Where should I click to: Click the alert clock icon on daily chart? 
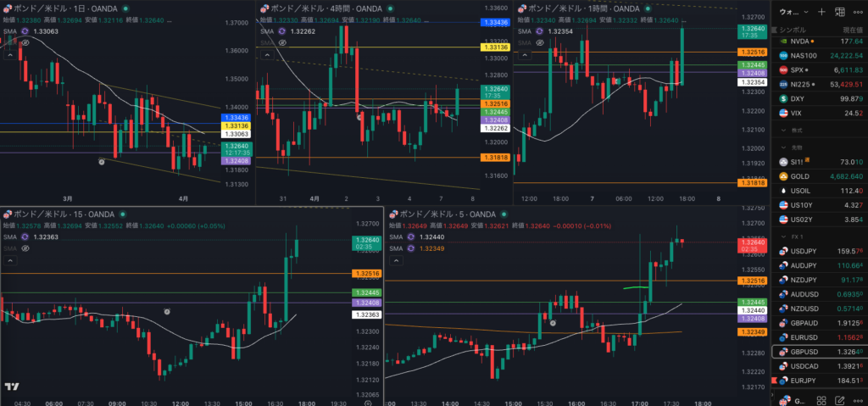click(101, 160)
